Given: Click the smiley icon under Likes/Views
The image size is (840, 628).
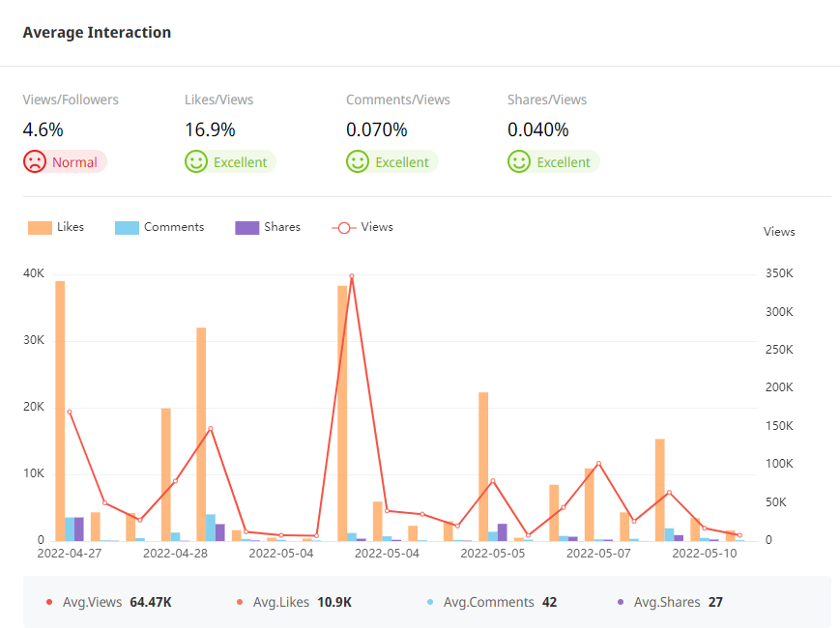Looking at the screenshot, I should [196, 162].
